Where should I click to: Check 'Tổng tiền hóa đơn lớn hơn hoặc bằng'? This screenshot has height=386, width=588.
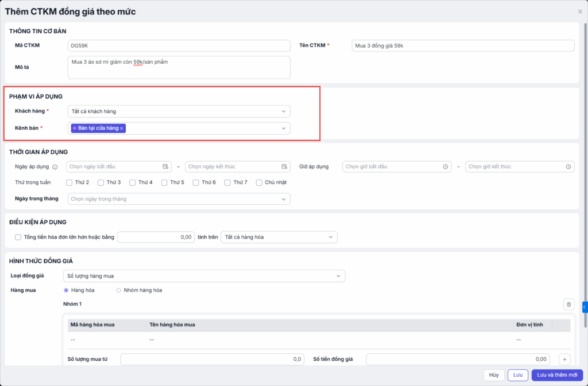coord(18,237)
